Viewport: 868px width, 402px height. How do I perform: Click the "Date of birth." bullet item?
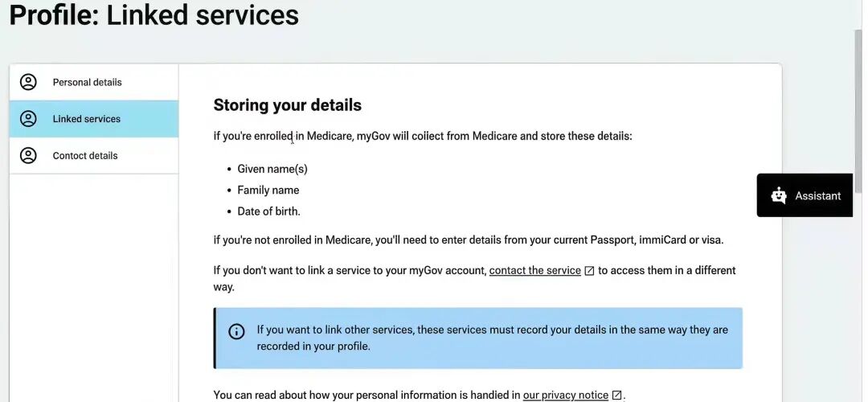pos(268,211)
